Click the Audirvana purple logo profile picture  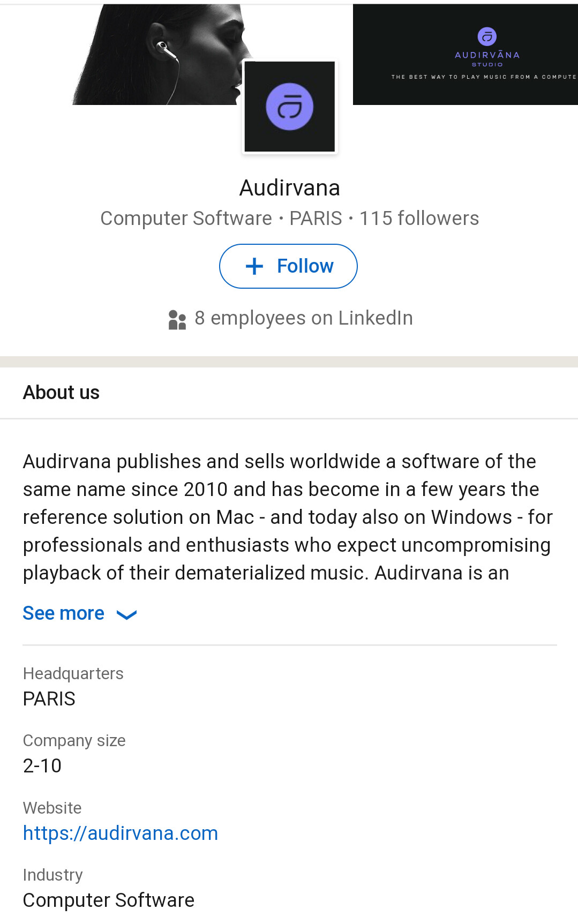(x=290, y=107)
